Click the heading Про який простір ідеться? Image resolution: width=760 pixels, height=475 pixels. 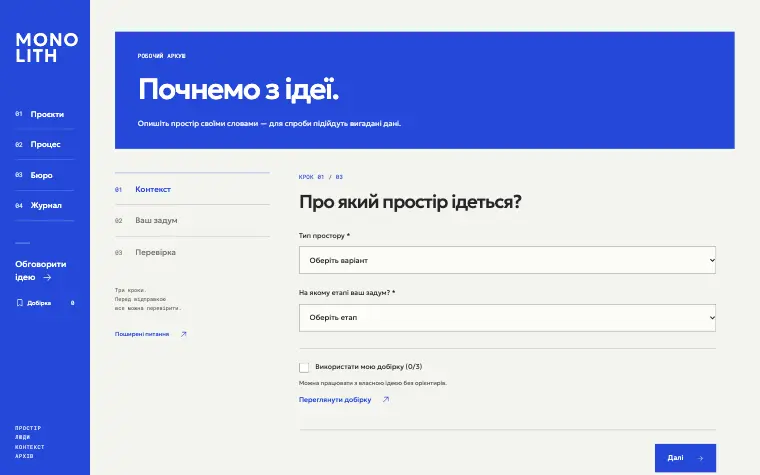tap(410, 202)
